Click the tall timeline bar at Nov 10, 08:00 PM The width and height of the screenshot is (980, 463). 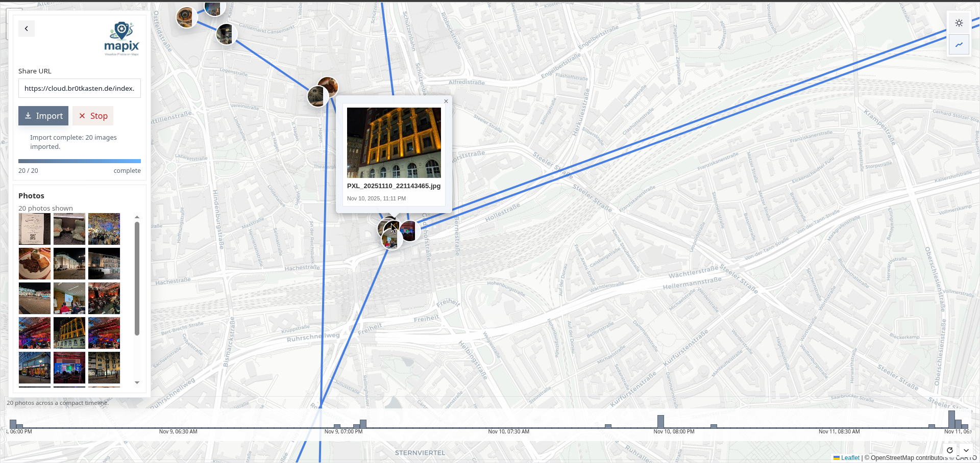pos(660,422)
